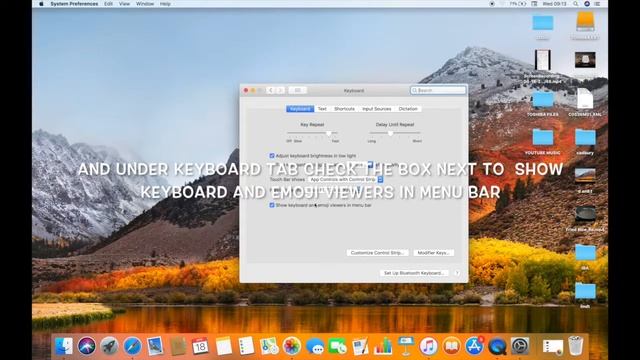Switch to the Shortcuts tab
Screen dimensions: 640x360
344,109
